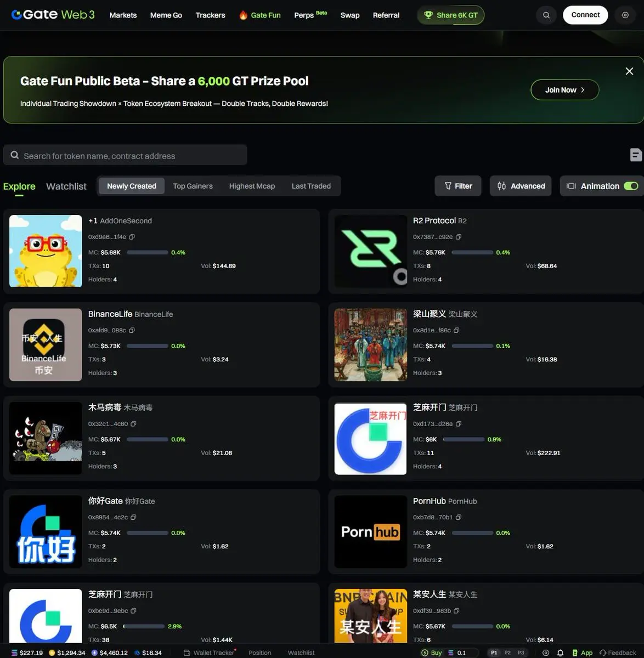Go to Swap
This screenshot has height=658, width=644.
point(350,15)
